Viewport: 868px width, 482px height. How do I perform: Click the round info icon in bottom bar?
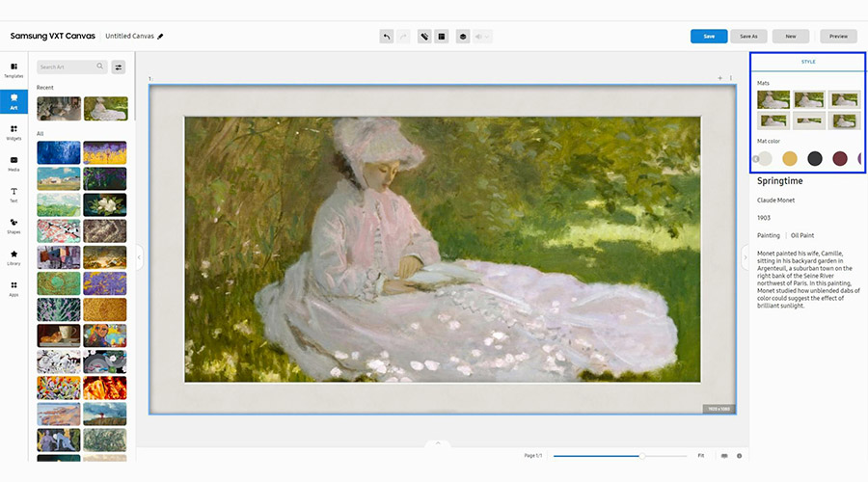pyautogui.click(x=739, y=456)
